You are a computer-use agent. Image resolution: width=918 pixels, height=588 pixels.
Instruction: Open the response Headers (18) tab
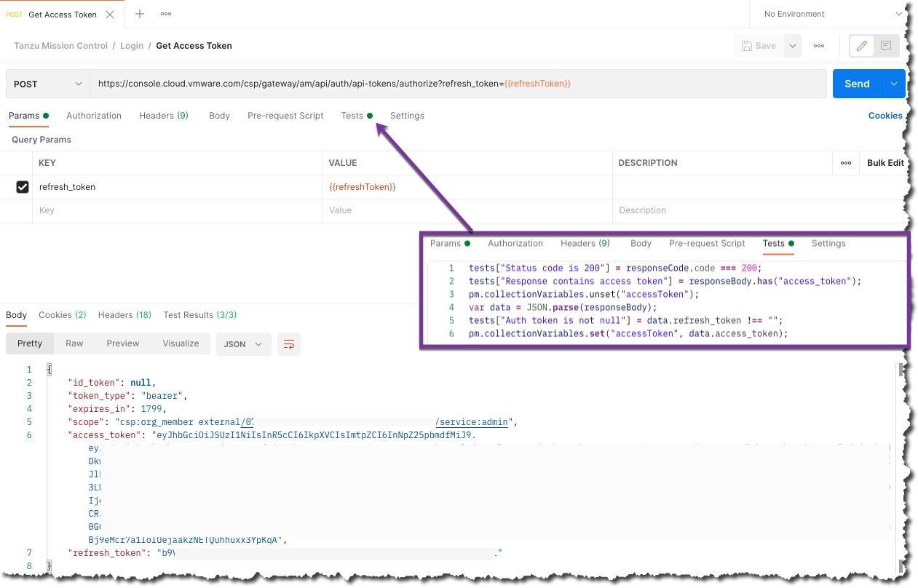click(124, 315)
